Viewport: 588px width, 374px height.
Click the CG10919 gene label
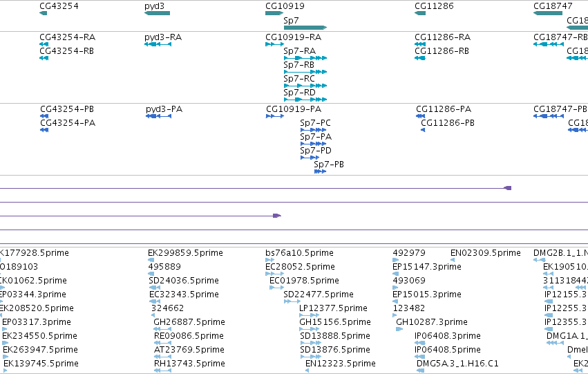(x=285, y=6)
